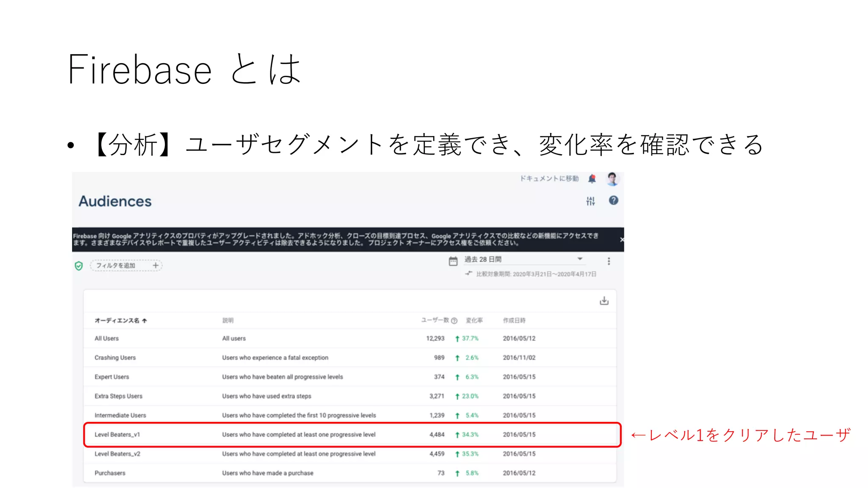Open the user profile avatar
Image resolution: width=868 pixels, height=488 pixels.
click(x=612, y=179)
